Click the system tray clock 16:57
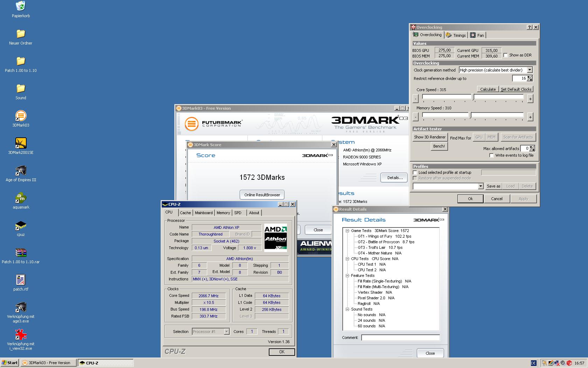The image size is (588, 368). tap(579, 363)
